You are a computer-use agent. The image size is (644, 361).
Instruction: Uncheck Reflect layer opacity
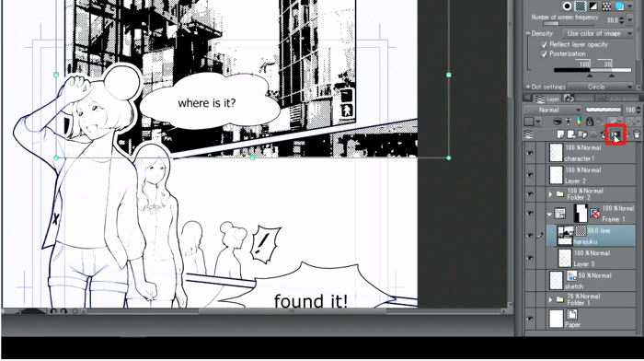[544, 44]
